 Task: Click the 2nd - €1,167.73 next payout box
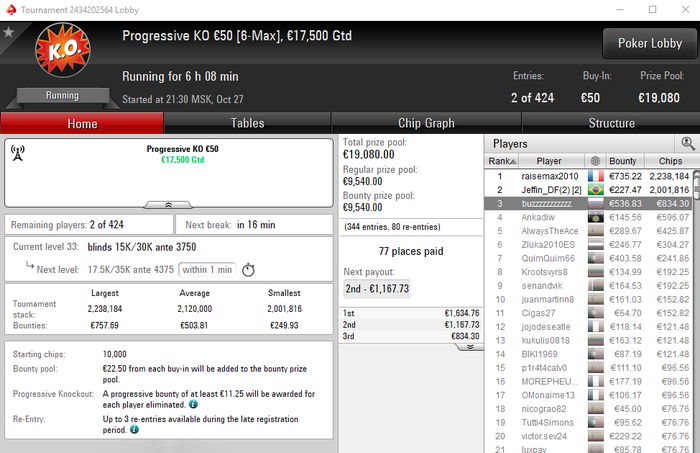pos(377,289)
